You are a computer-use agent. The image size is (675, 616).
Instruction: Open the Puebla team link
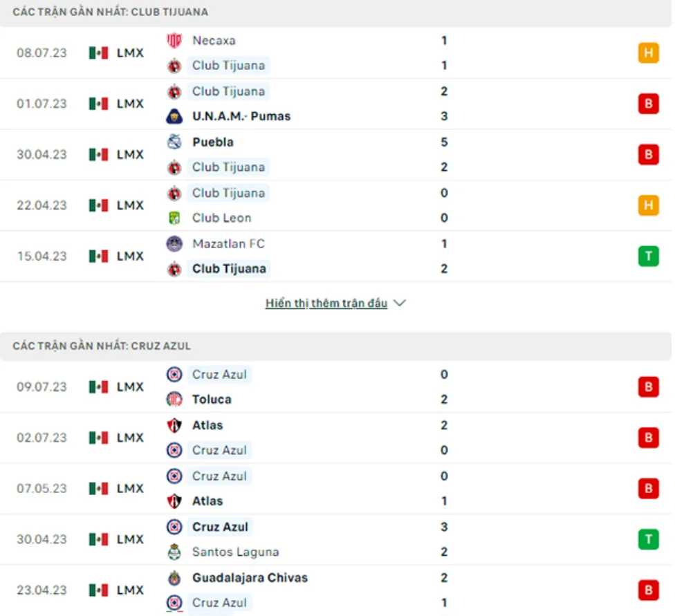(212, 142)
